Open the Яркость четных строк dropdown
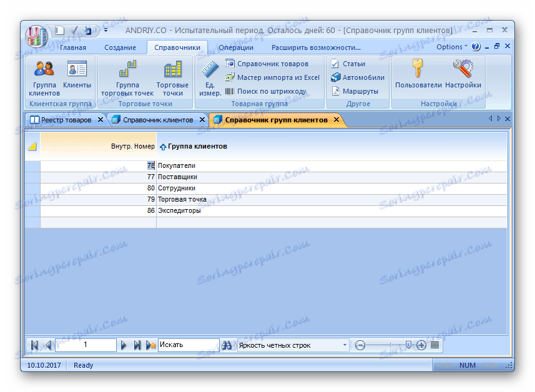This screenshot has height=392, width=535. point(345,345)
